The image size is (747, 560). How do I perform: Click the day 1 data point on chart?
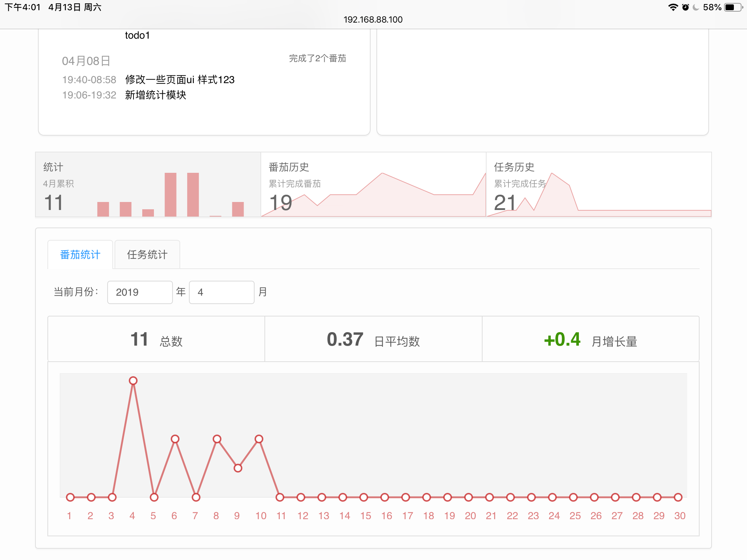[x=70, y=497]
